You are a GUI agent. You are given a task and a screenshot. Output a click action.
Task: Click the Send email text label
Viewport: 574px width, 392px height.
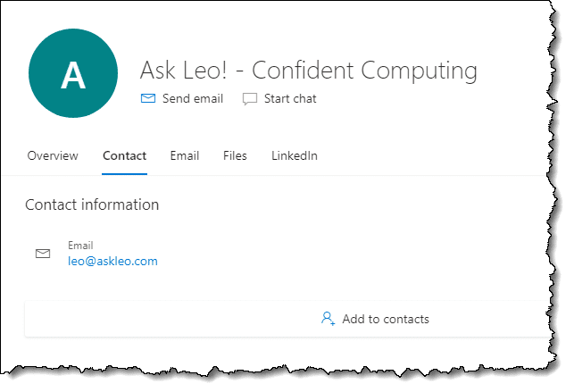pyautogui.click(x=193, y=98)
